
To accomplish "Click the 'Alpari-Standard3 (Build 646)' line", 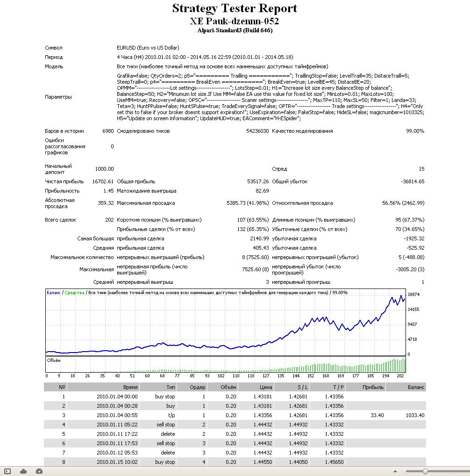I will tap(235, 30).
